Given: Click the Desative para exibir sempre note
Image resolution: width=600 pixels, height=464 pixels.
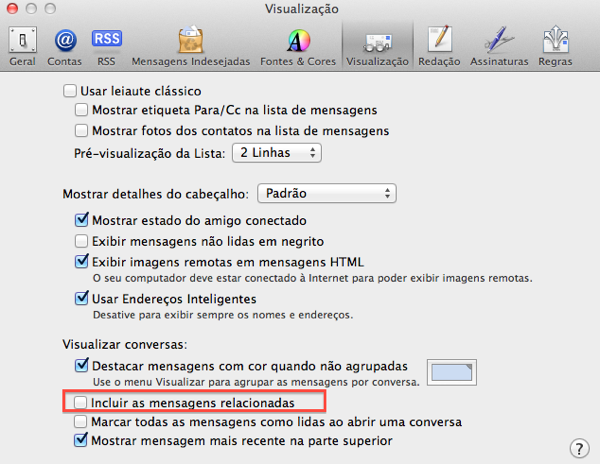Looking at the screenshot, I should 223,315.
